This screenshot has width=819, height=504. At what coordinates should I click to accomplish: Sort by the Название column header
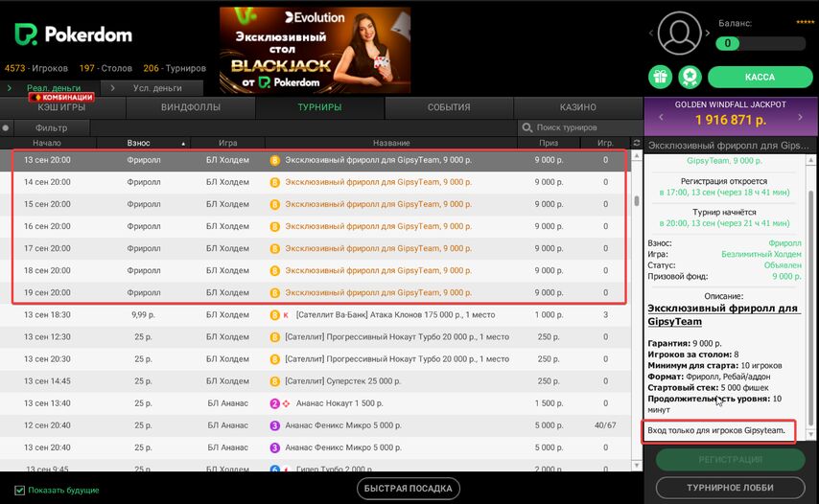pyautogui.click(x=391, y=143)
